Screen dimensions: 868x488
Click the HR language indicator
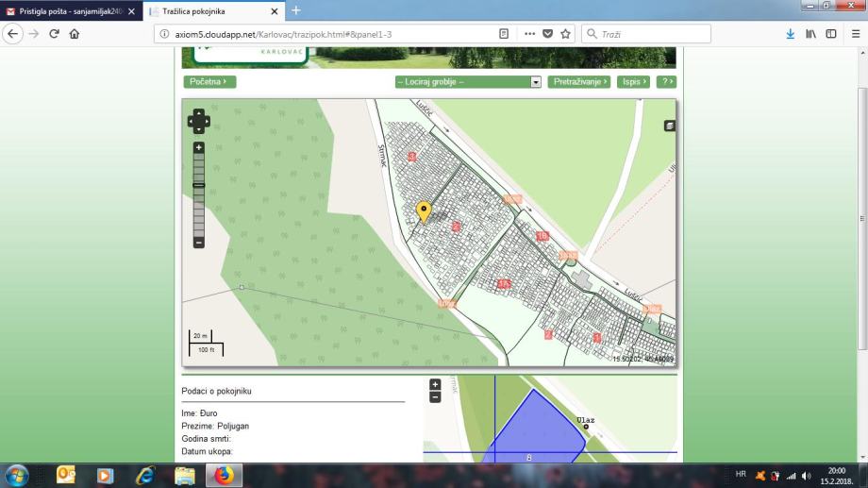point(741,474)
